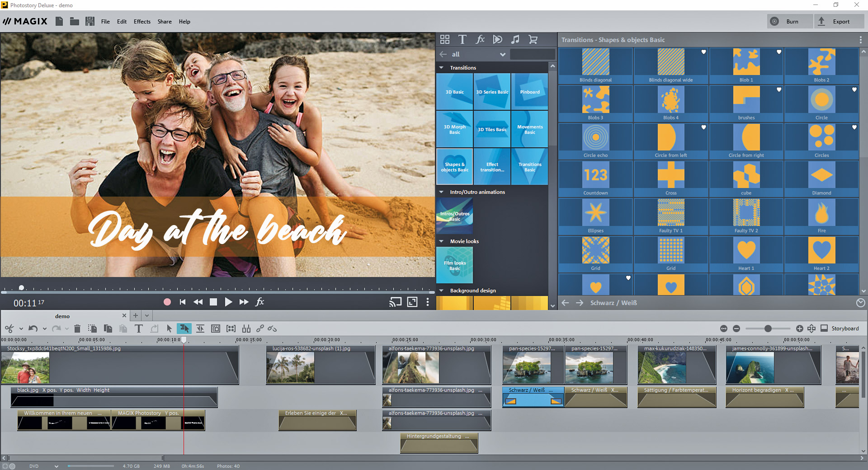Screen dimensions: 868x470
Task: Open the Help menu
Action: click(184, 21)
